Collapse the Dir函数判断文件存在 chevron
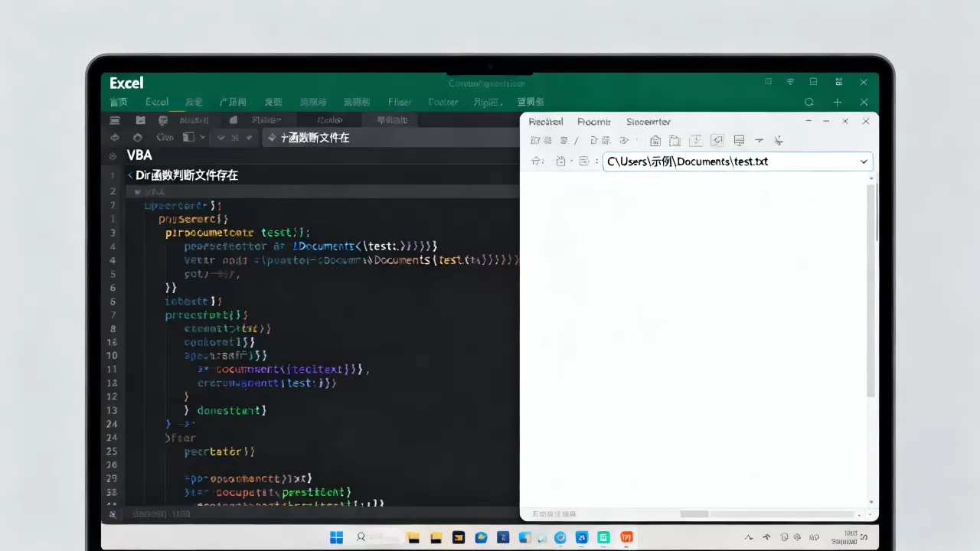The width and height of the screenshot is (980, 551). point(130,175)
